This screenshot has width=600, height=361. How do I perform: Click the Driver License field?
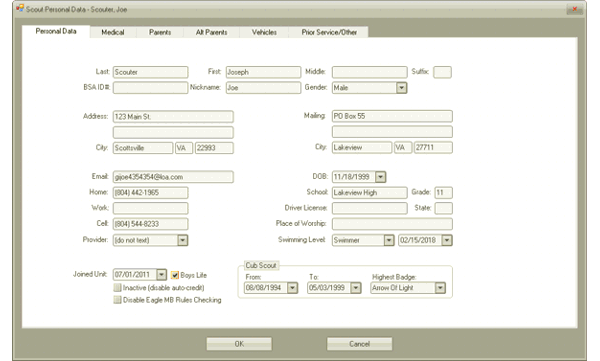370,208
